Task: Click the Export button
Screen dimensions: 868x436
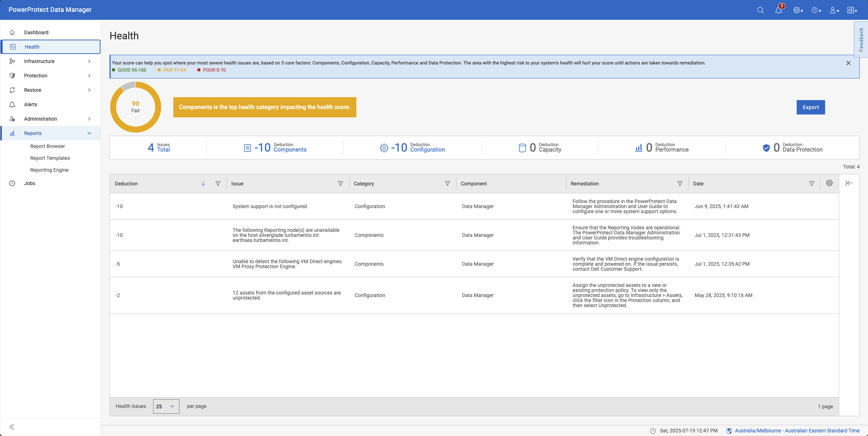Action: pos(810,107)
